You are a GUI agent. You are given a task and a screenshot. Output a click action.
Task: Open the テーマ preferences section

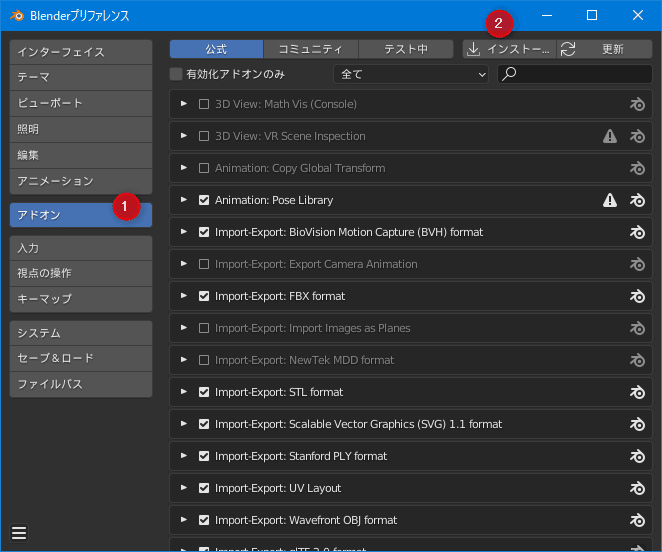[x=81, y=78]
